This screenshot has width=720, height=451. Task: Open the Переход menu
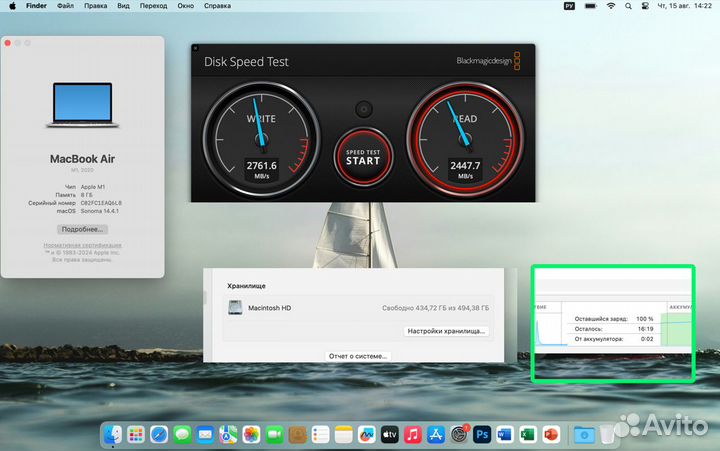pos(153,6)
